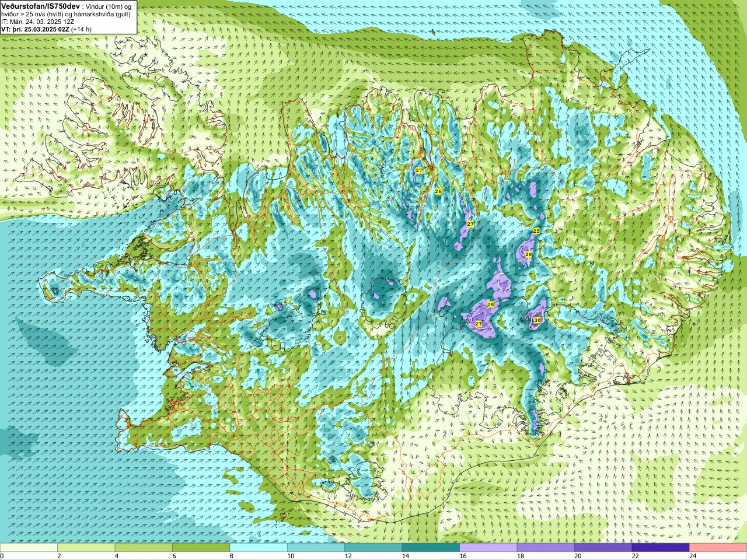Select the 12–14 m/s teal legend block
This screenshot has height=560, width=747.
point(373,548)
